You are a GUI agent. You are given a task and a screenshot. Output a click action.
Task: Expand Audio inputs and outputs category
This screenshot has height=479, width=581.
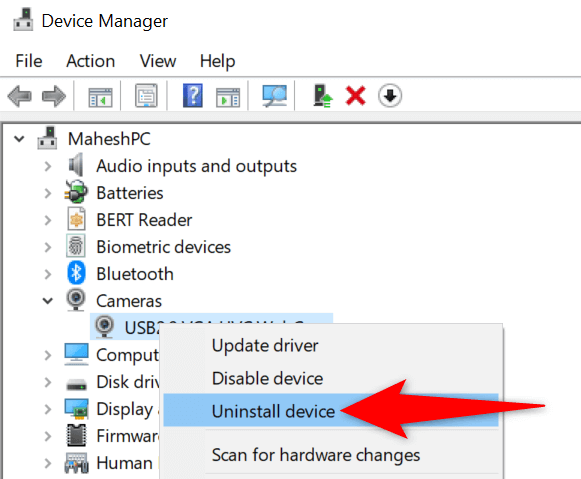coord(48,166)
